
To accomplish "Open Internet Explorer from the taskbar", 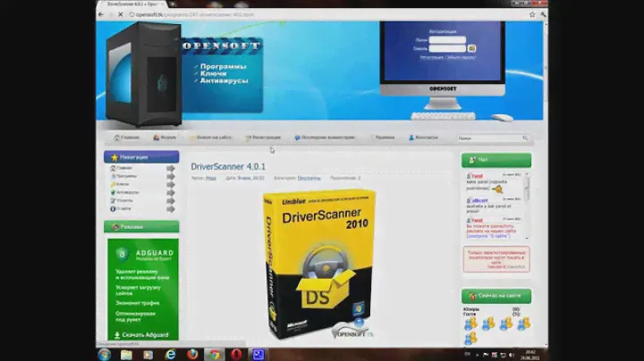I will tap(170, 354).
